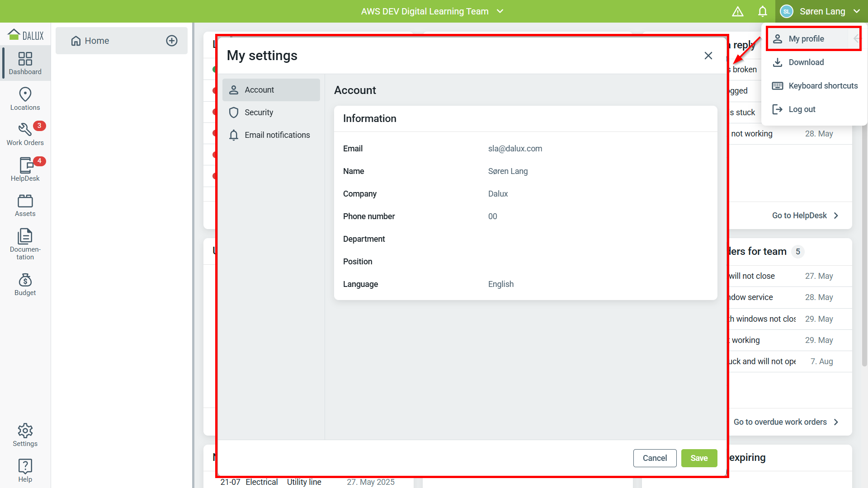Click the notifications bell icon
The width and height of the screenshot is (868, 488).
[762, 11]
